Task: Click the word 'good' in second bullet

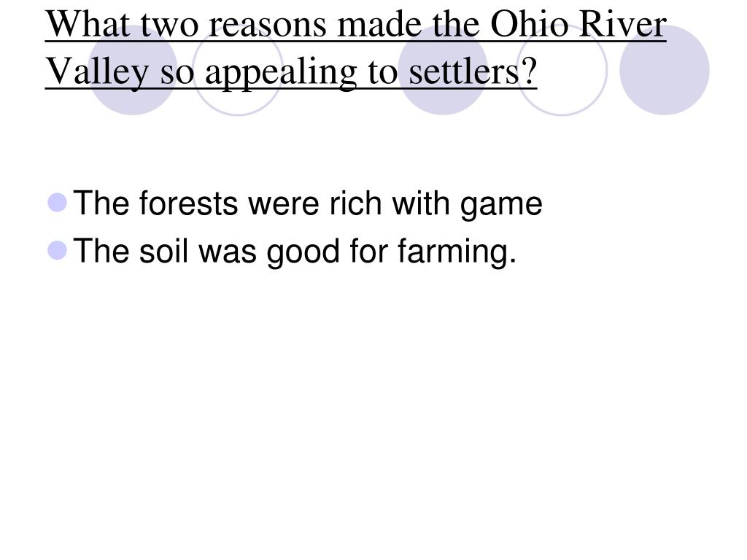Action: 303,252
